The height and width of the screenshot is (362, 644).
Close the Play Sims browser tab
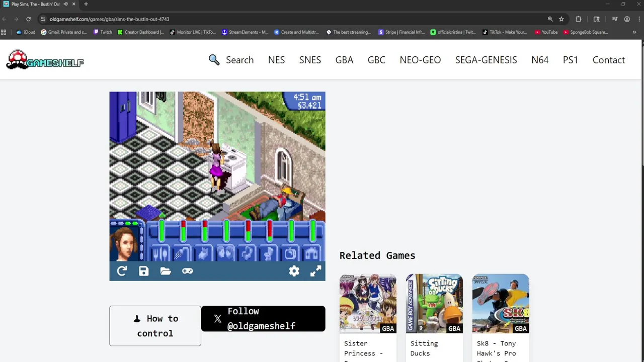[x=73, y=4]
